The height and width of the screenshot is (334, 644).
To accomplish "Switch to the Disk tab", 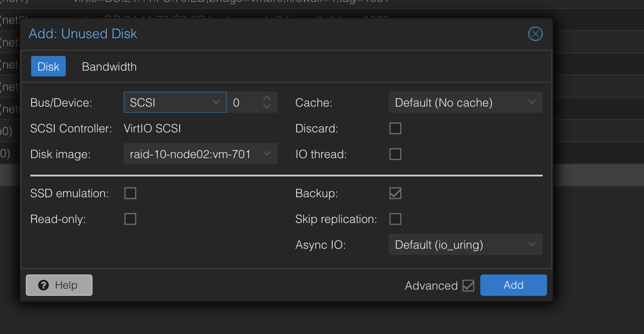I will pyautogui.click(x=48, y=67).
